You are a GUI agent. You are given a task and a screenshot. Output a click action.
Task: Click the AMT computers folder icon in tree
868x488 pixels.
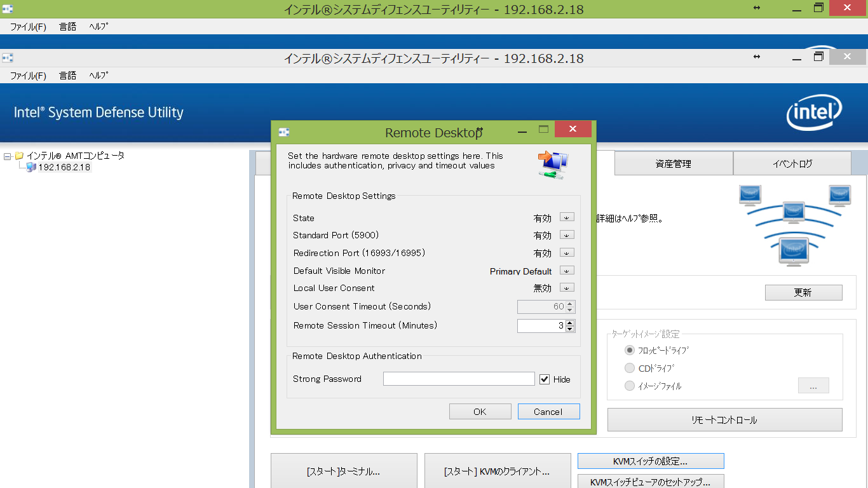(19, 156)
